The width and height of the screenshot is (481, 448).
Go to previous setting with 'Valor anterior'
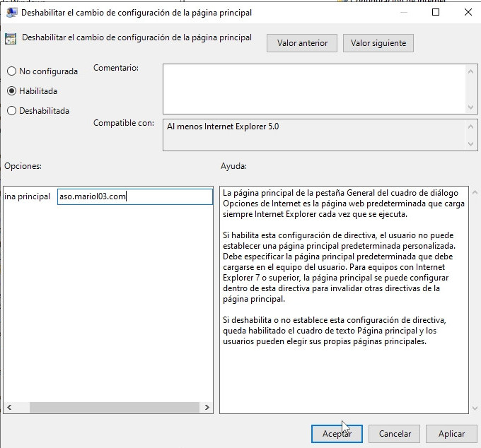(x=302, y=43)
